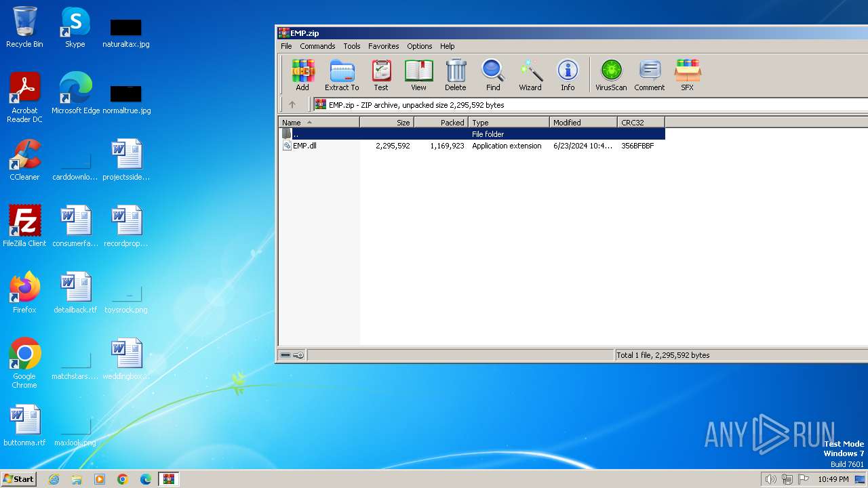
Task: Sort by the Name column header
Action: click(319, 123)
